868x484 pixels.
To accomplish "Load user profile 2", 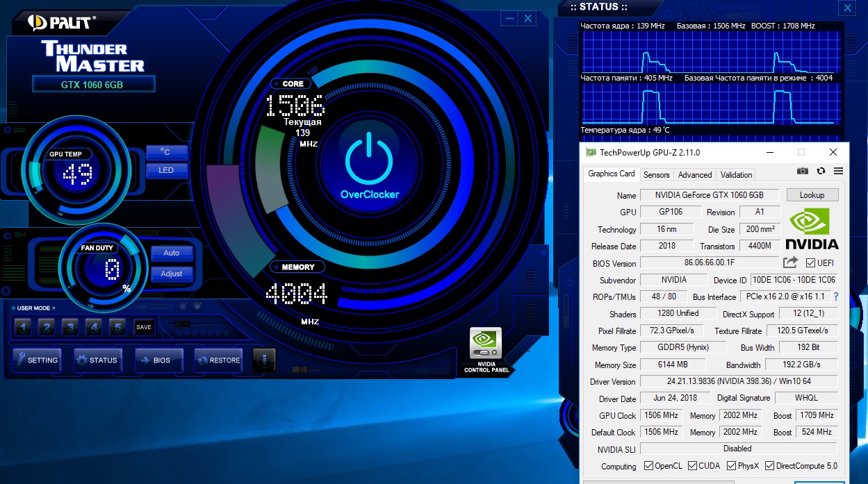I will click(47, 327).
